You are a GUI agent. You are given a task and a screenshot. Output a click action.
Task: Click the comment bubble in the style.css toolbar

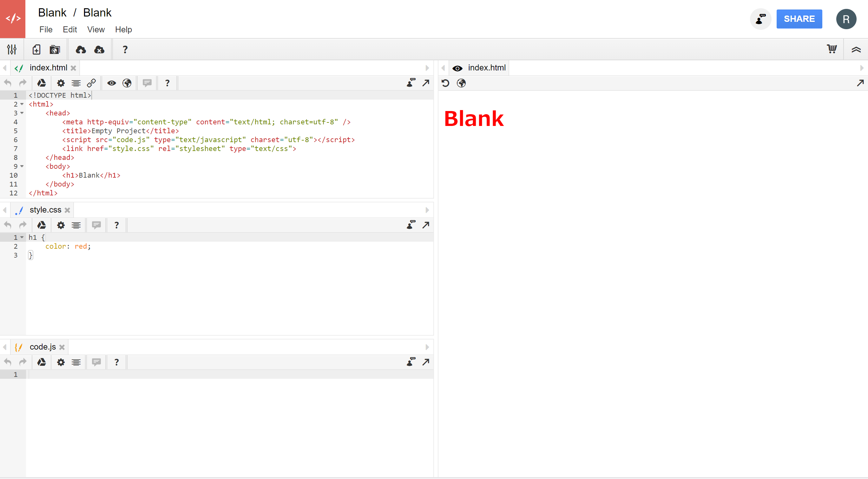(96, 225)
